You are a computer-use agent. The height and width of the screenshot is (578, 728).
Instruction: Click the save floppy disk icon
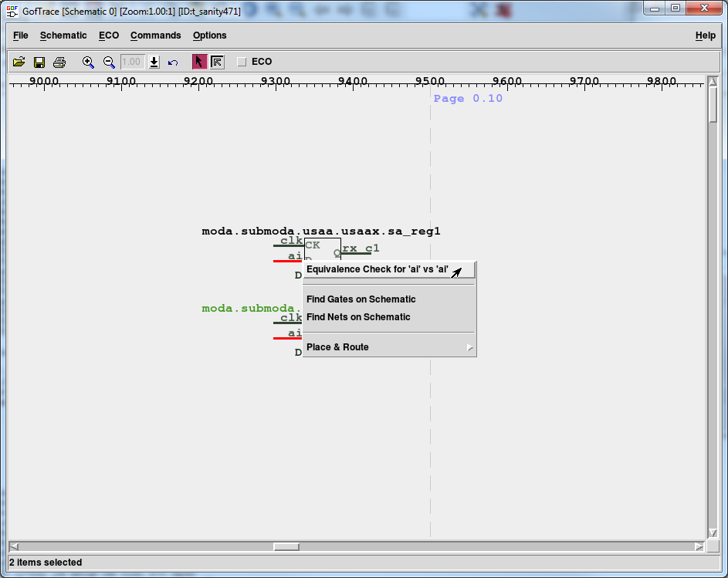(39, 62)
